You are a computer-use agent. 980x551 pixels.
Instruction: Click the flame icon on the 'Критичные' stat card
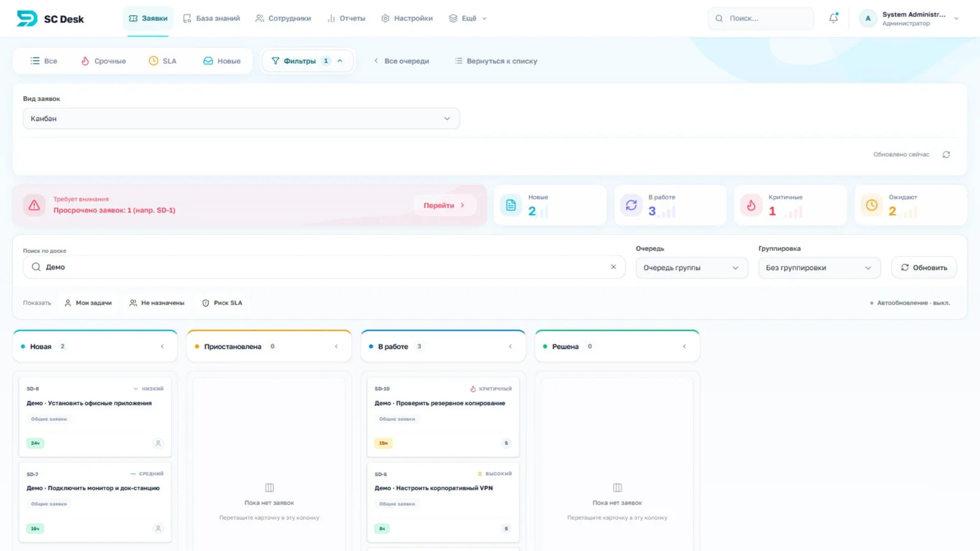[751, 205]
